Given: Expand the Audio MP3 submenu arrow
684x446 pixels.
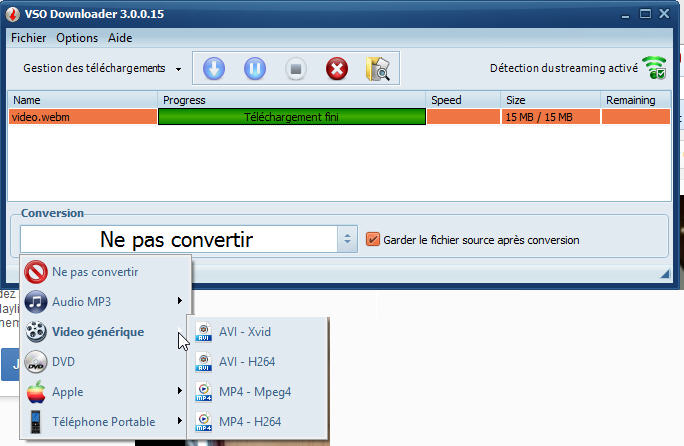Looking at the screenshot, I should click(x=179, y=301).
